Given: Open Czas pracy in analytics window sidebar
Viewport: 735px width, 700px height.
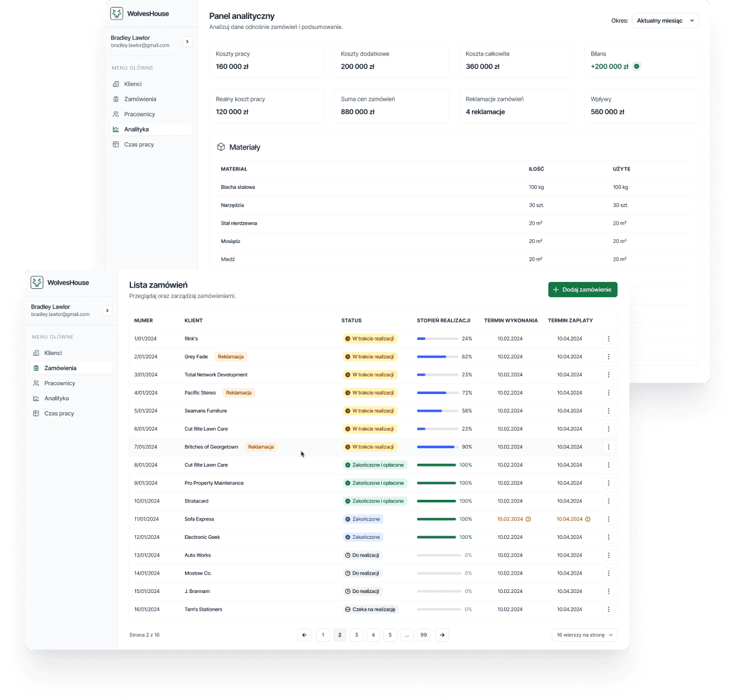Looking at the screenshot, I should pos(151,144).
